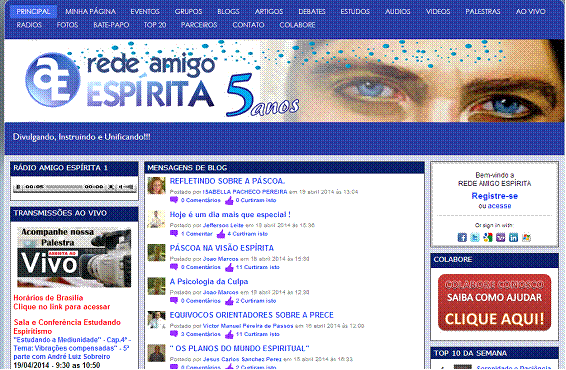
Task: Open blog post A Psicologia da Culpa
Action: 209,282
